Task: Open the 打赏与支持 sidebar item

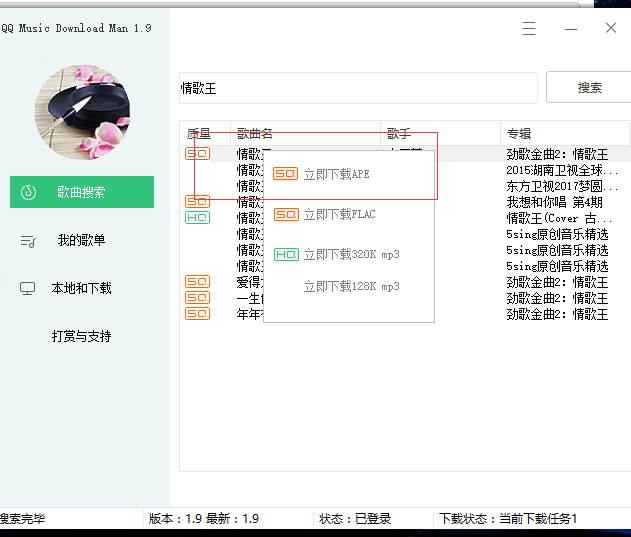Action: click(82, 336)
